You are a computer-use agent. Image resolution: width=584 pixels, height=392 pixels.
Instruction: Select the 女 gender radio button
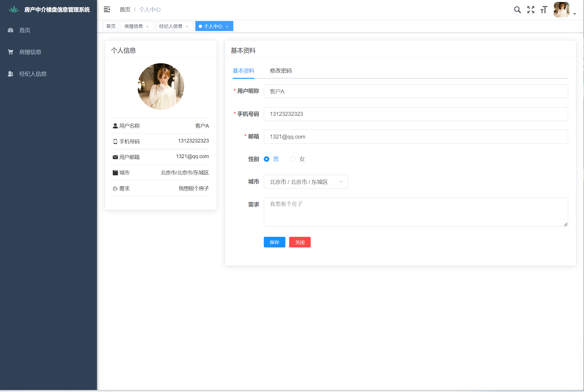(x=293, y=159)
